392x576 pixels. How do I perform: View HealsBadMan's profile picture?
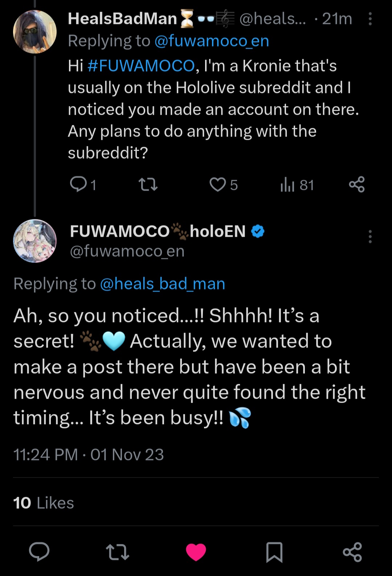click(x=35, y=32)
